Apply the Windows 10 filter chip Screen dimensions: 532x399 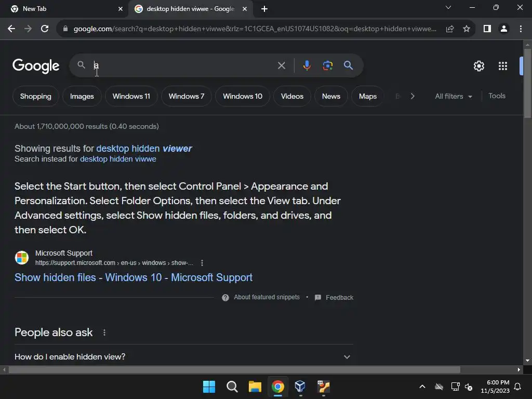pos(243,96)
